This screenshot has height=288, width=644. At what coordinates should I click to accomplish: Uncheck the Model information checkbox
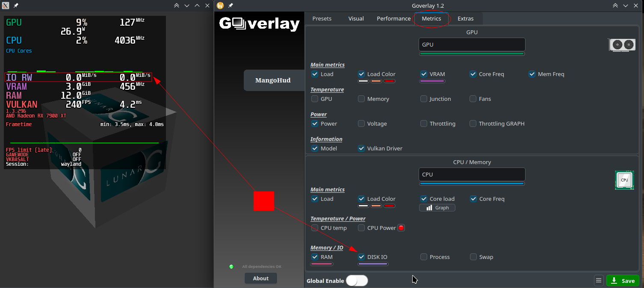(x=315, y=148)
